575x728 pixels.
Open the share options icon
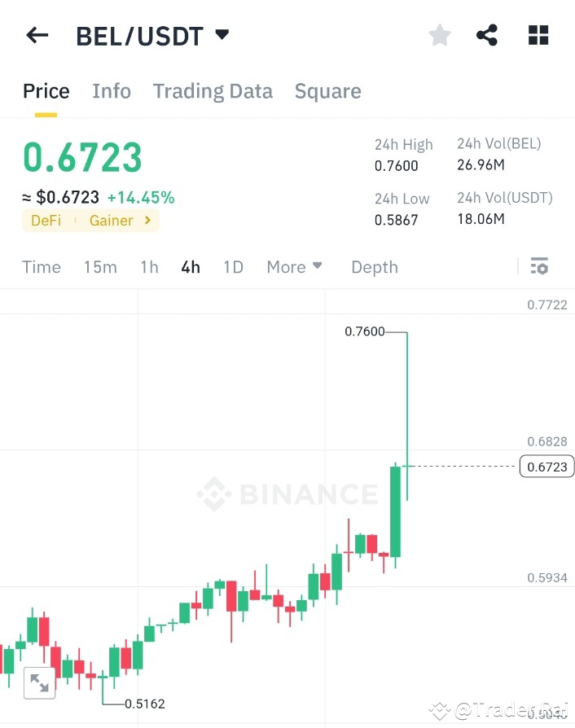(x=487, y=34)
